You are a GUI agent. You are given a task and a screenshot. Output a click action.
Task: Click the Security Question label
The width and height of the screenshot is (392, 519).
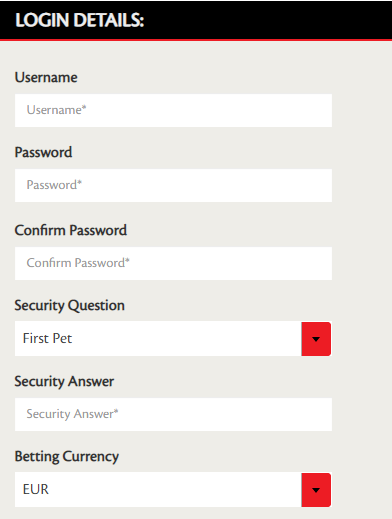[69, 306]
